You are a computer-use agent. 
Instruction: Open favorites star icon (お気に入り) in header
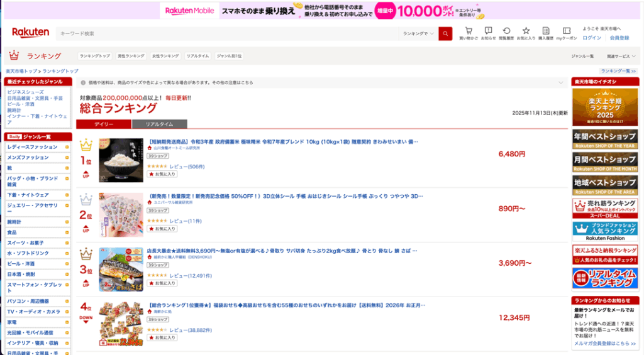(526, 33)
